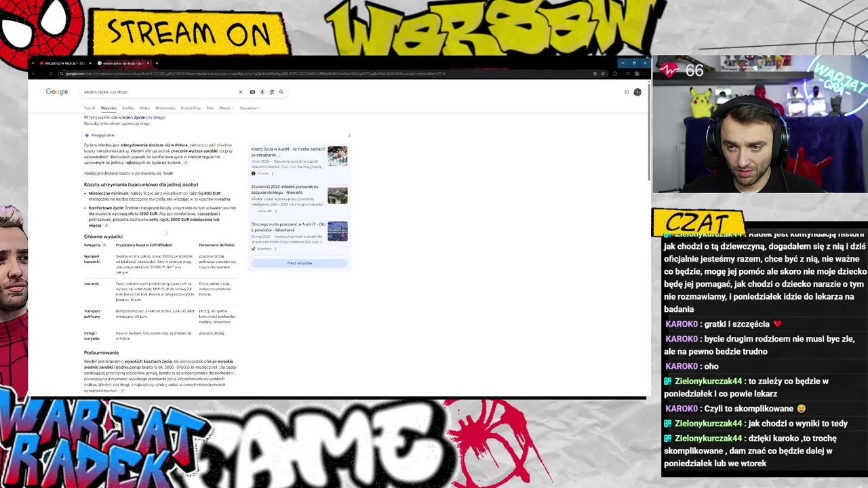Close the wieden zyciee czy drogo tab
Image resolution: width=868 pixels, height=488 pixels.
click(149, 63)
